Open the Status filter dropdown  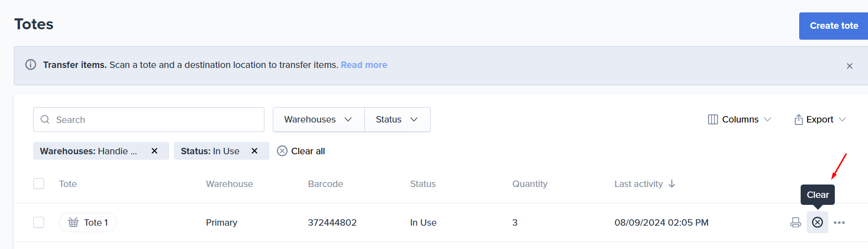pos(397,120)
